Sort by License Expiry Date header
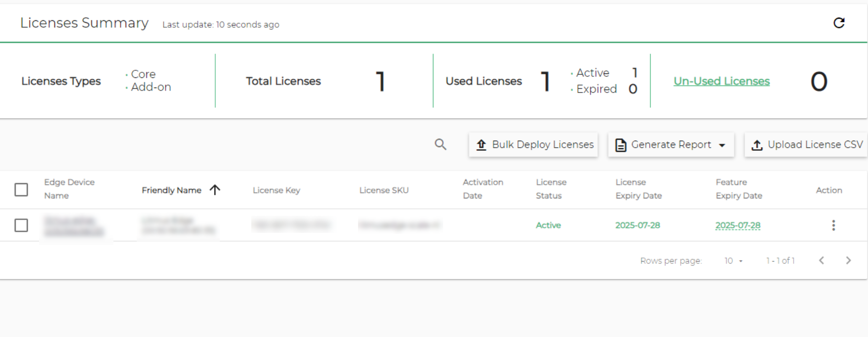 [639, 189]
